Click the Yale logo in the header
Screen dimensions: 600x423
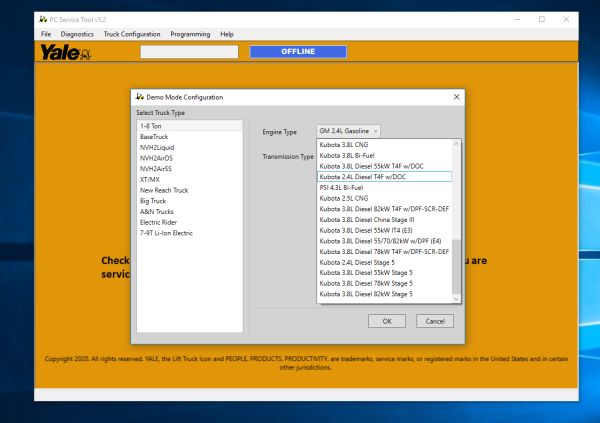[65, 52]
